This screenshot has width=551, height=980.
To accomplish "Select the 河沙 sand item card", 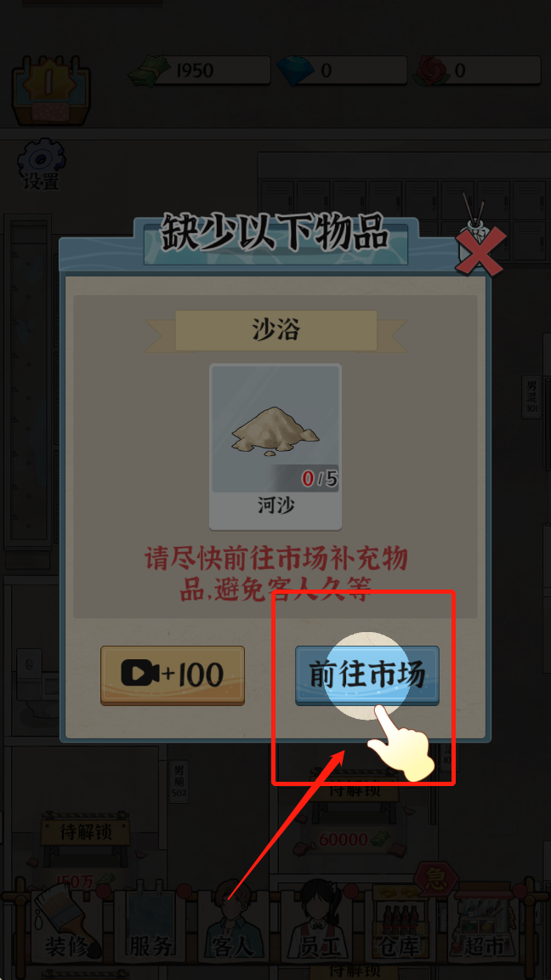I will click(x=275, y=447).
